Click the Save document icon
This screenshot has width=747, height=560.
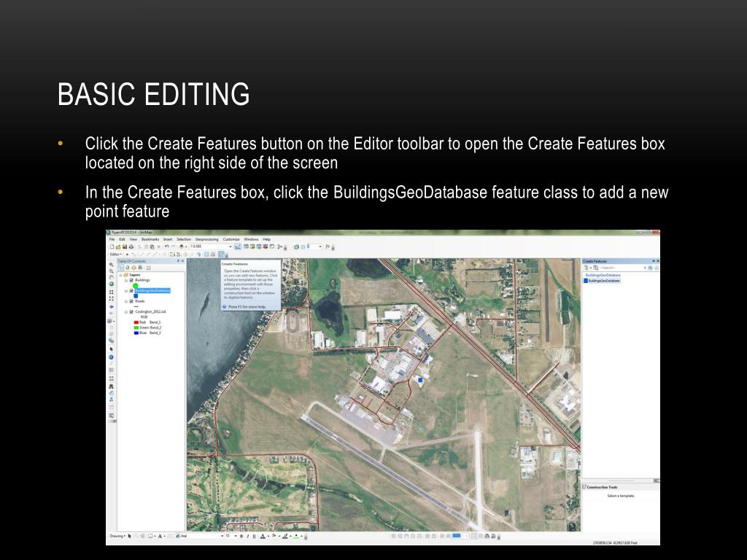[125, 246]
